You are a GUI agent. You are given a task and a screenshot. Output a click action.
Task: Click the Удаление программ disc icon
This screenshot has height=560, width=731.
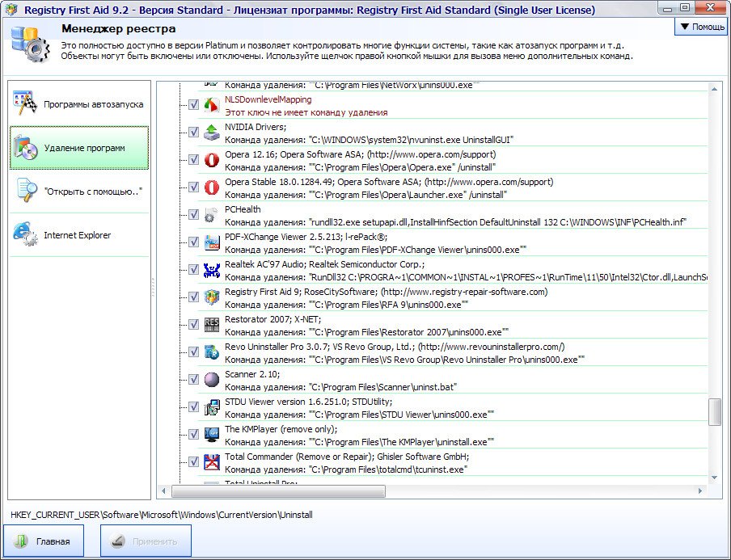[x=25, y=148]
